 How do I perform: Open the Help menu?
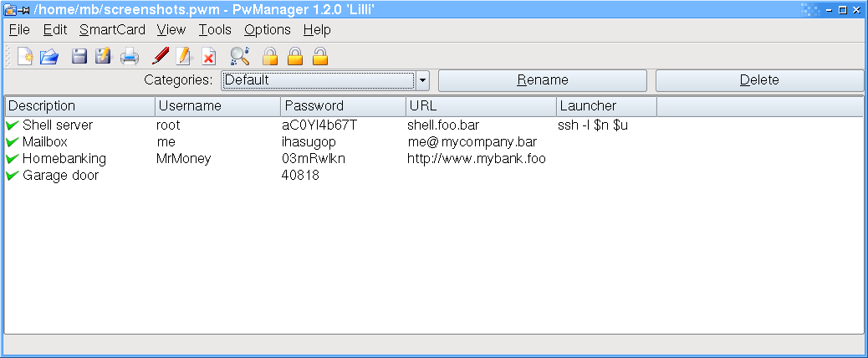click(317, 30)
